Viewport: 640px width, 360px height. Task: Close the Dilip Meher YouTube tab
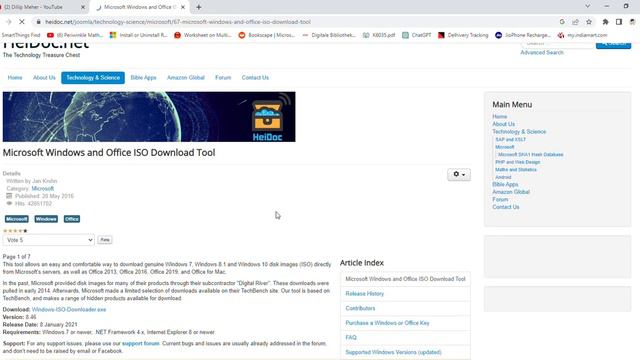tap(83, 7)
